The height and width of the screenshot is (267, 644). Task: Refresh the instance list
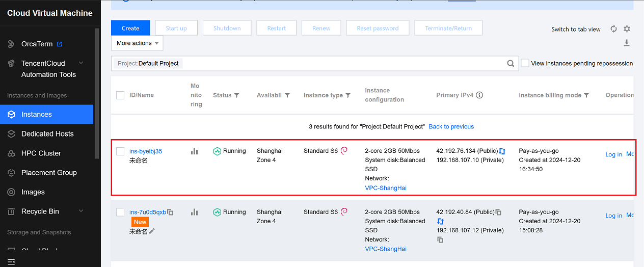tap(613, 29)
